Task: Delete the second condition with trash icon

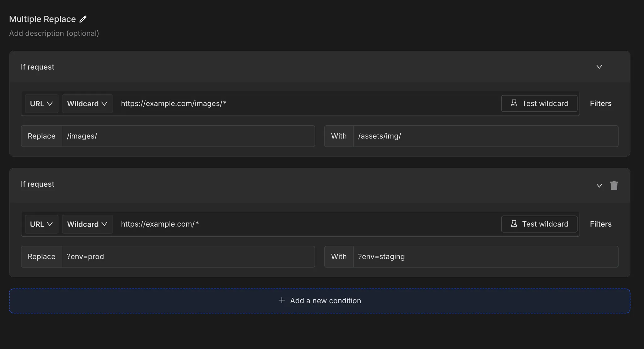Action: [x=614, y=185]
